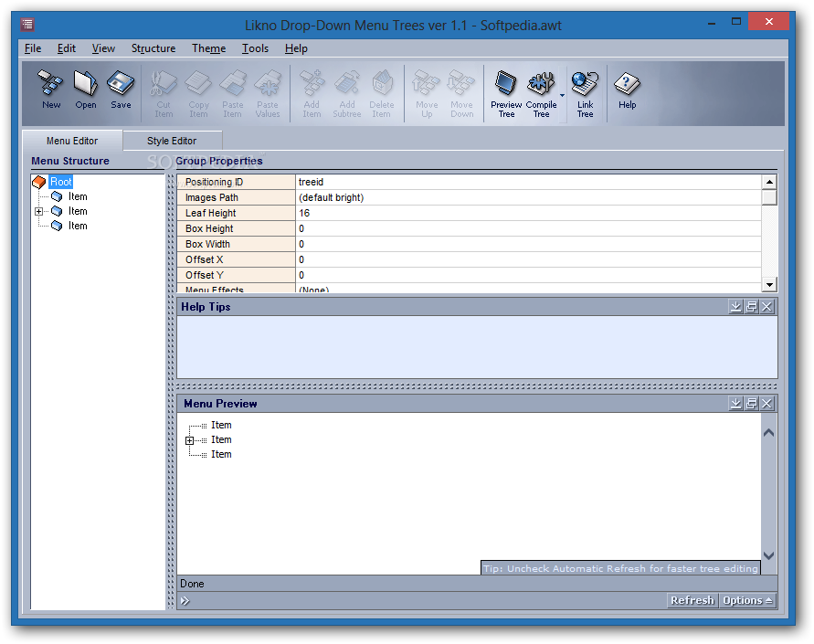
Task: Close the Menu Preview panel
Action: click(x=766, y=403)
